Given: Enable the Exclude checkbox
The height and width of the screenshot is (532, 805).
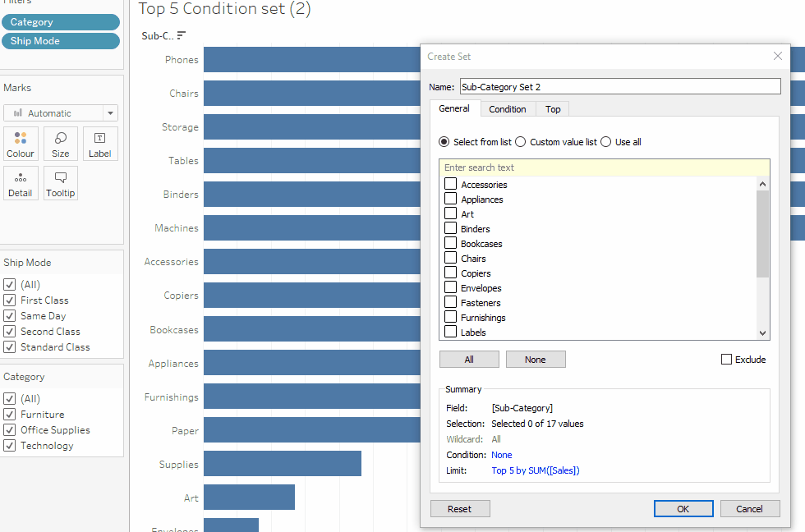Looking at the screenshot, I should click(726, 359).
